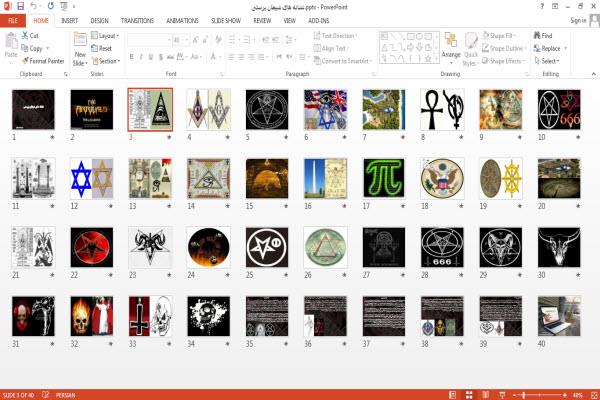Select slide 40 laptop thumbnail
The width and height of the screenshot is (600, 400).
(559, 316)
